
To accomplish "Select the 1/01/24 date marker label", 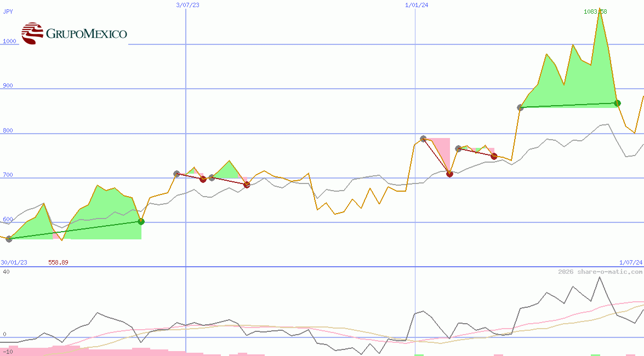I will [416, 5].
